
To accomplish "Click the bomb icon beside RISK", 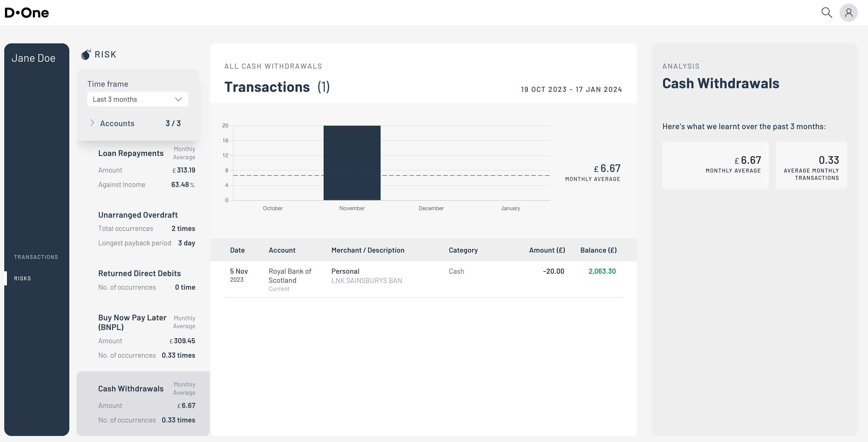I will pyautogui.click(x=86, y=54).
